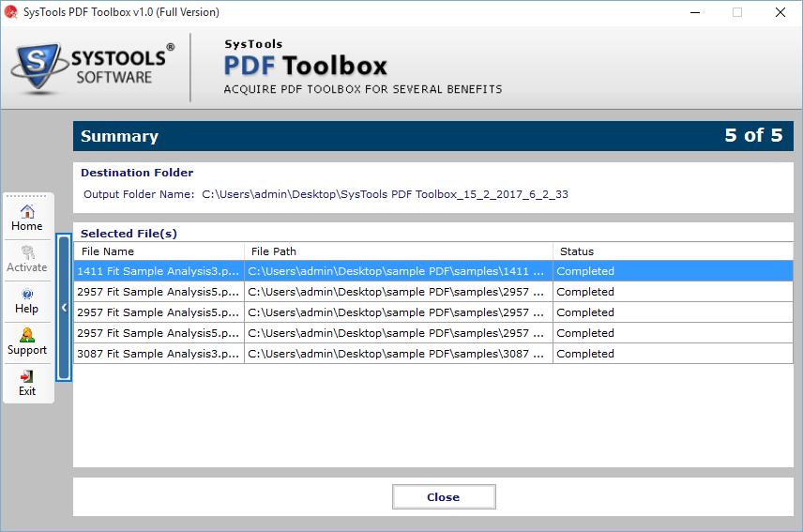
Task: Minimize the SysTools PDF Toolbox window
Action: (x=695, y=12)
